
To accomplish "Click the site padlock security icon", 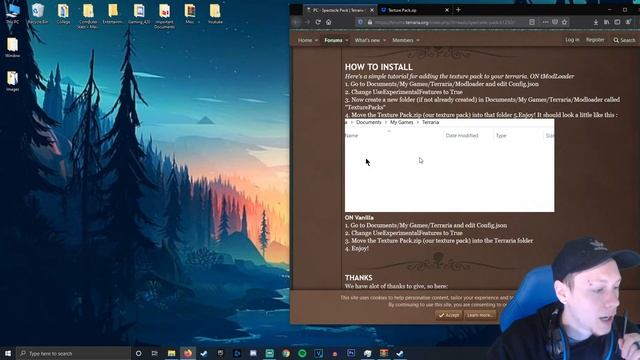I will tap(370, 22).
